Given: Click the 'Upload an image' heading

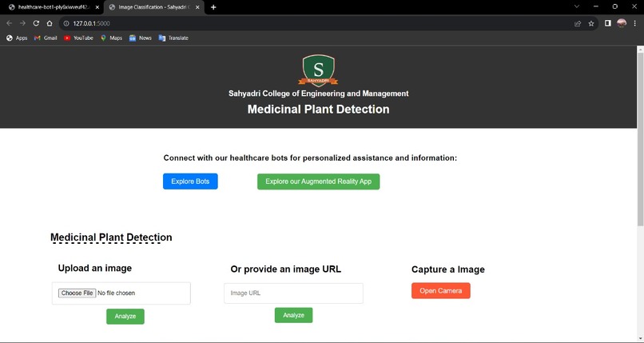Looking at the screenshot, I should [x=95, y=268].
